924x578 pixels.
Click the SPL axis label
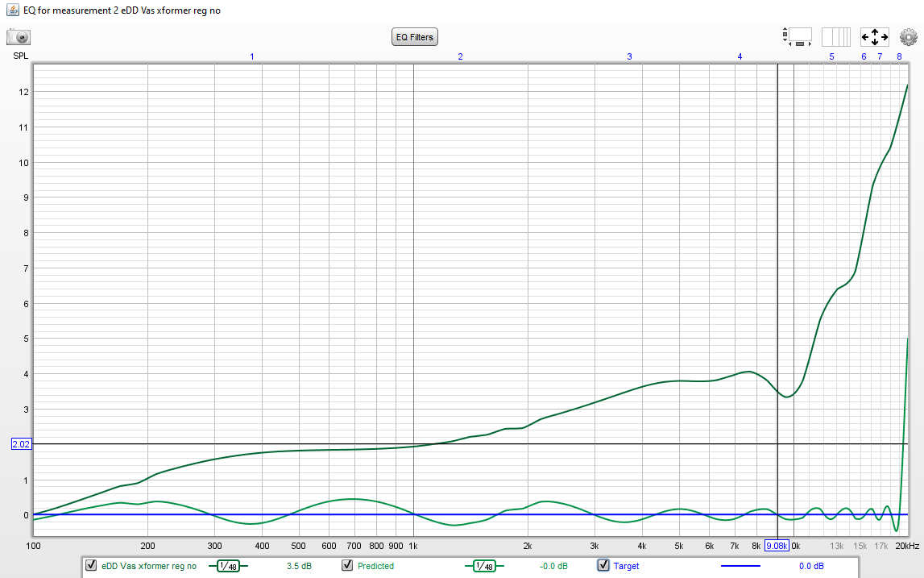tap(21, 56)
